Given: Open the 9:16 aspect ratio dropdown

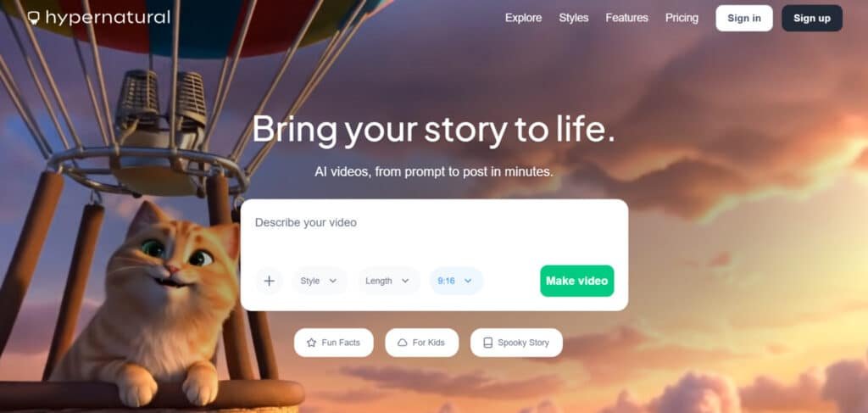Looking at the screenshot, I should [456, 281].
